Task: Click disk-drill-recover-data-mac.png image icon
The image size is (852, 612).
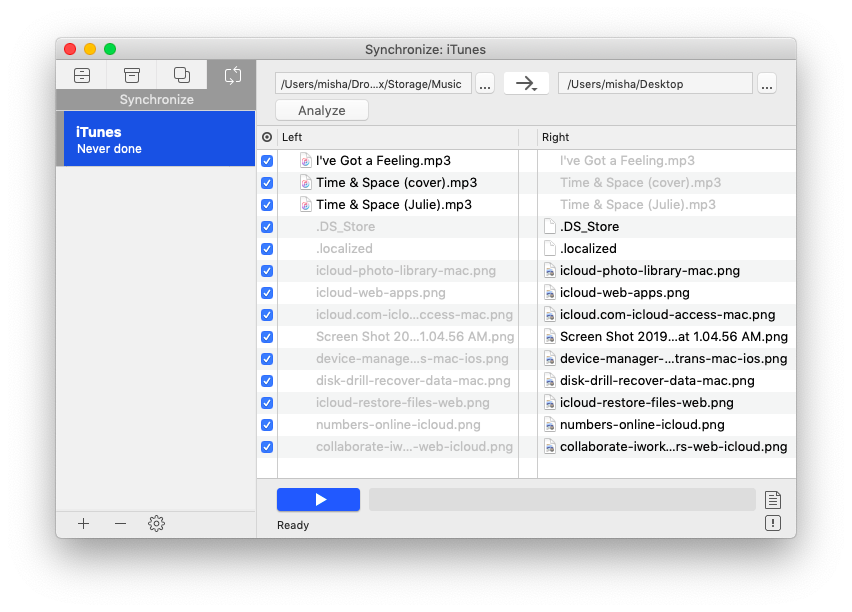Action: [550, 381]
